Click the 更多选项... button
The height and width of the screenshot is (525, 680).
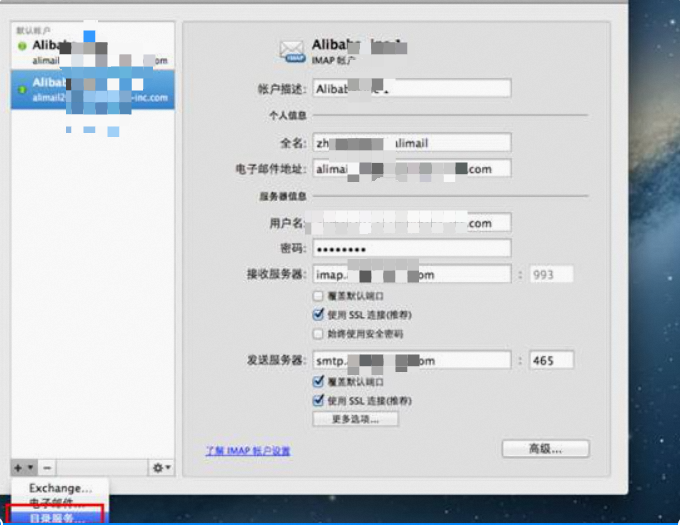point(356,419)
